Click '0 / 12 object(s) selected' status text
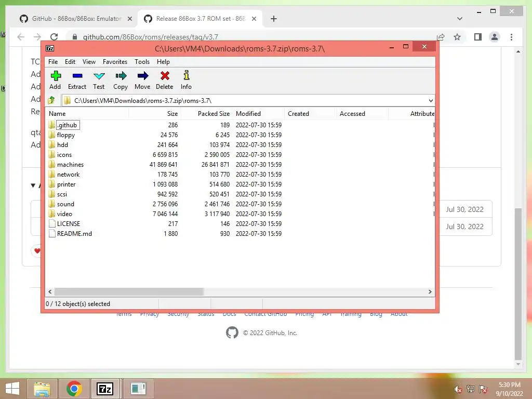This screenshot has width=532, height=399. (x=78, y=303)
